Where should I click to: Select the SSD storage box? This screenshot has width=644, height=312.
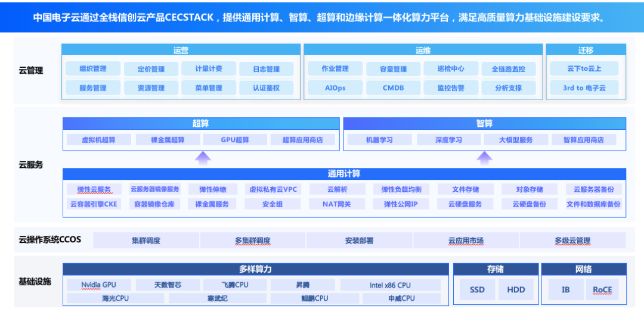(x=477, y=290)
